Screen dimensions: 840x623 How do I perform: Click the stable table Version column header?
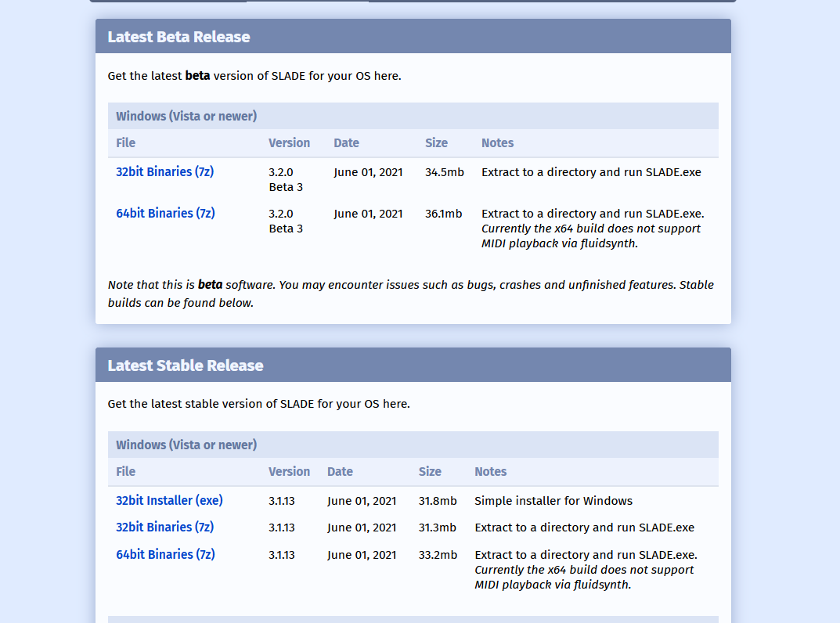pyautogui.click(x=290, y=472)
